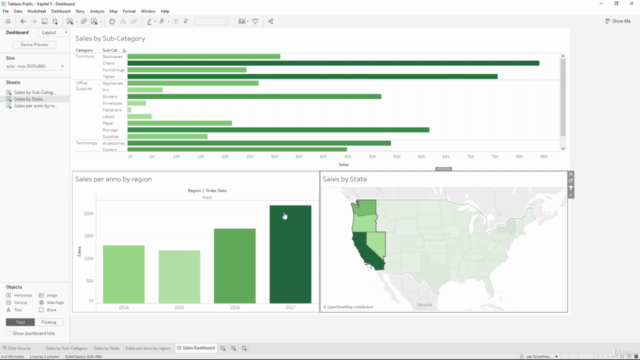The image size is (640, 360).
Task: Open the highlight dropdown arrow
Action: point(155,22)
